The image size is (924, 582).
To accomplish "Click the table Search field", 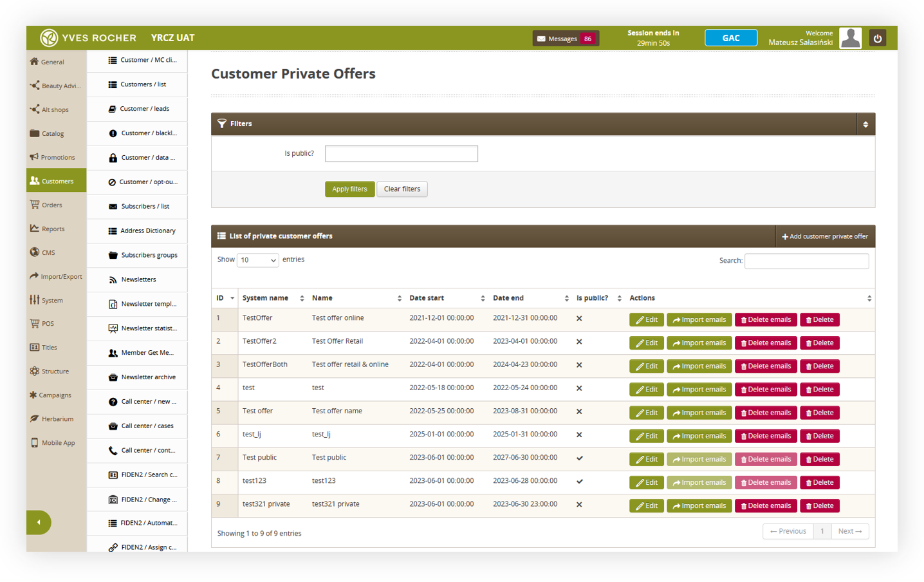I will (x=806, y=261).
